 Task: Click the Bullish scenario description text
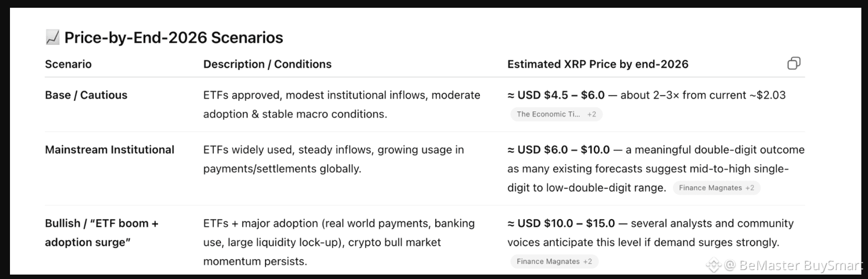click(x=339, y=242)
